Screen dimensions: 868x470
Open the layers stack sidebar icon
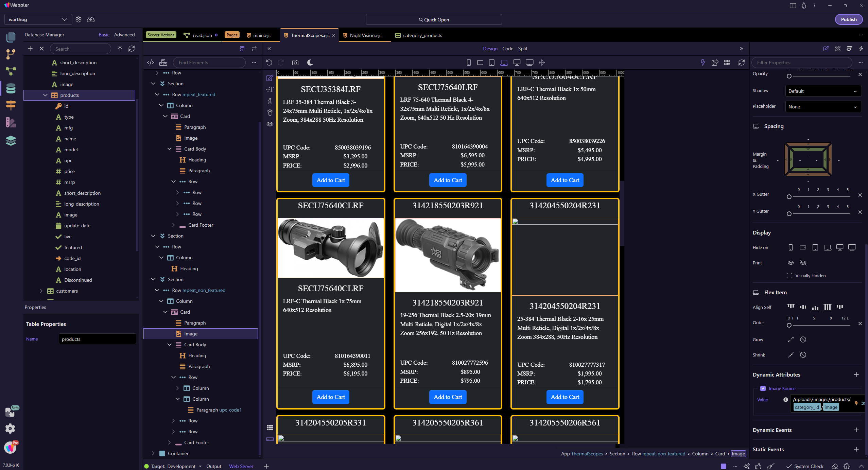(x=11, y=140)
